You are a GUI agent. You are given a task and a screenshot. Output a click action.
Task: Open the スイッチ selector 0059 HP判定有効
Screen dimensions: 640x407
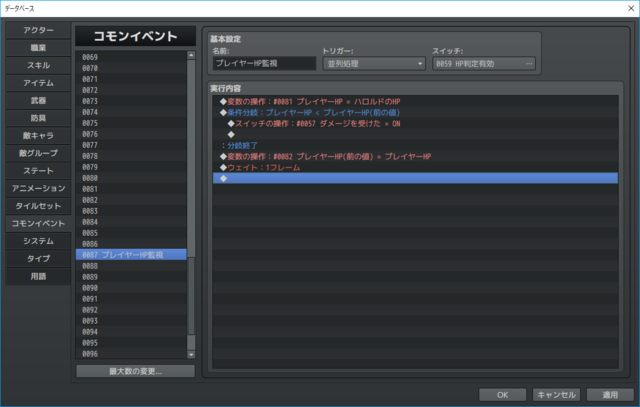(x=484, y=64)
